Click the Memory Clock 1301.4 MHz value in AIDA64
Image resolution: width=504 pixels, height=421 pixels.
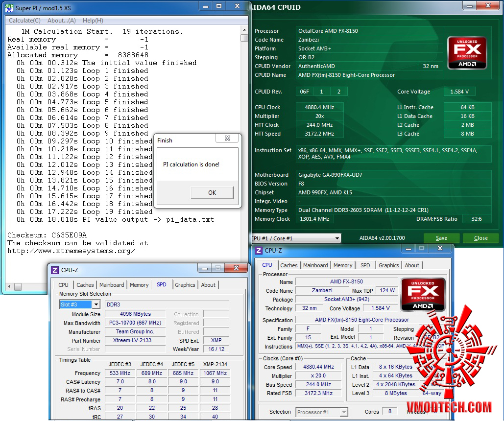pos(314,219)
